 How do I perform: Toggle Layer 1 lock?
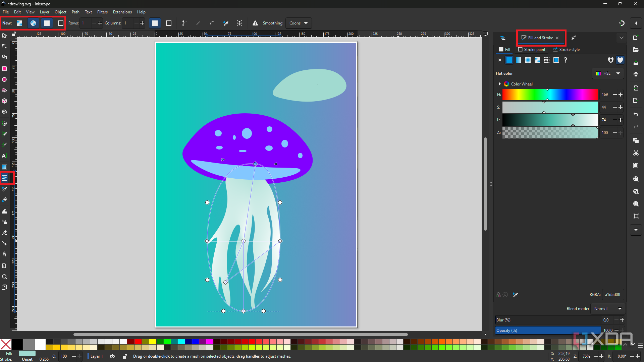tap(125, 356)
